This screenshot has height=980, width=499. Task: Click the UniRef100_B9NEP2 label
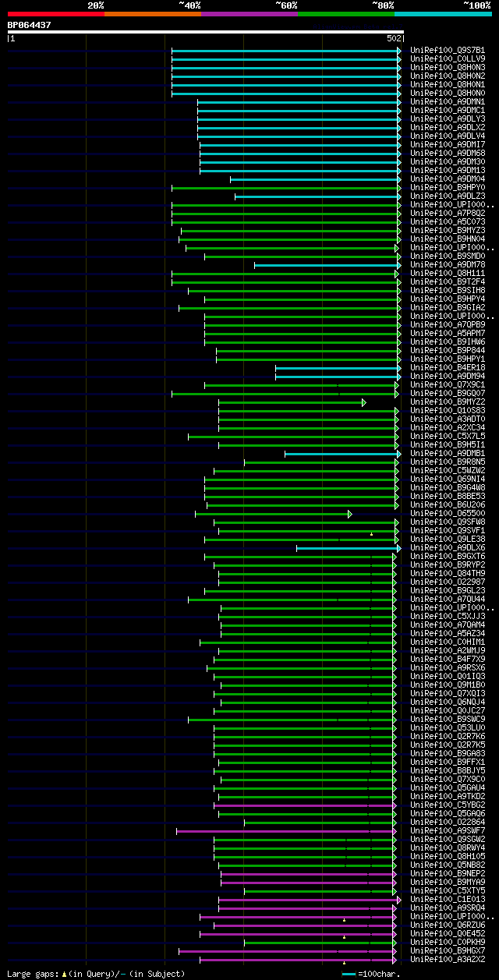click(x=448, y=873)
